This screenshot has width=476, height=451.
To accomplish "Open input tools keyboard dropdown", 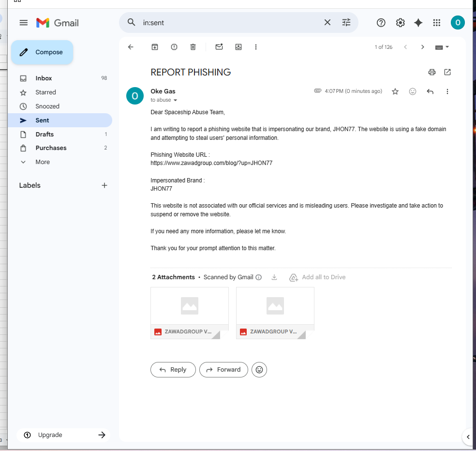I will [x=442, y=47].
